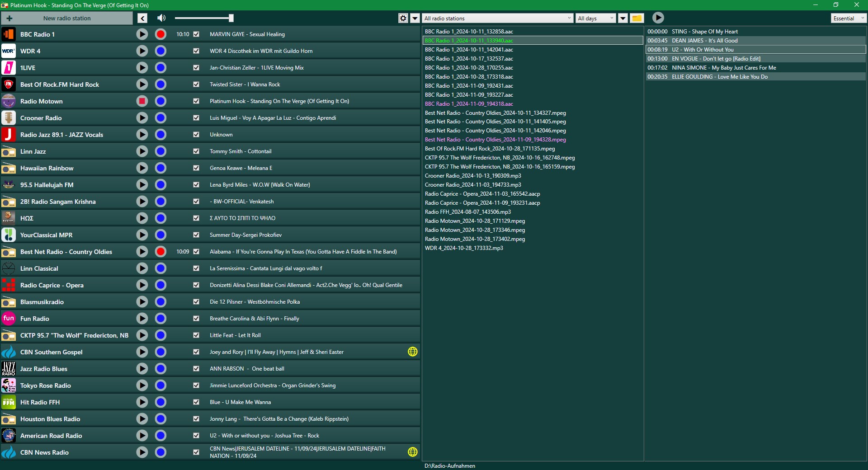The height and width of the screenshot is (470, 868).
Task: Select the Radio Jazz 89.1 - JAZZ Vocals station name
Action: [x=61, y=135]
